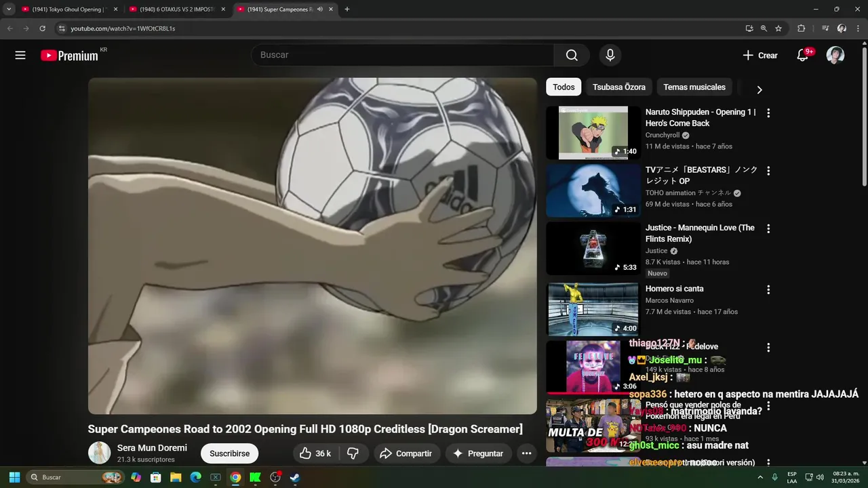Open Naruto Shippuden Opening thumbnail
The height and width of the screenshot is (488, 868).
click(593, 133)
